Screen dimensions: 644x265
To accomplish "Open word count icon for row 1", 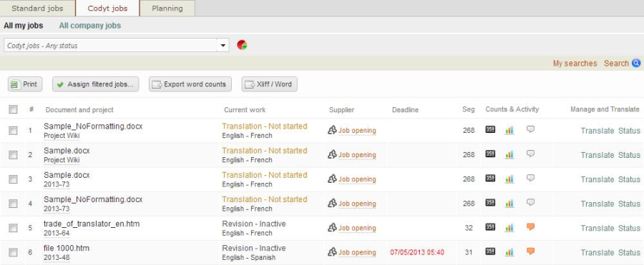I will point(490,129).
